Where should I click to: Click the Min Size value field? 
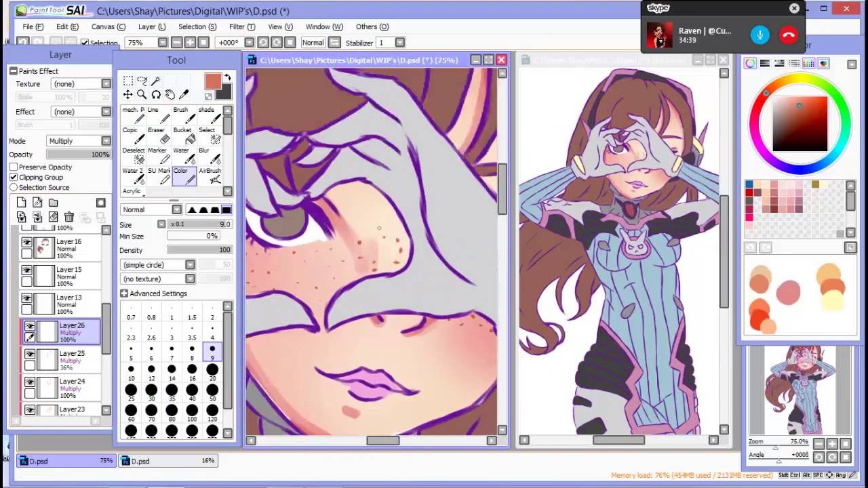click(x=193, y=236)
